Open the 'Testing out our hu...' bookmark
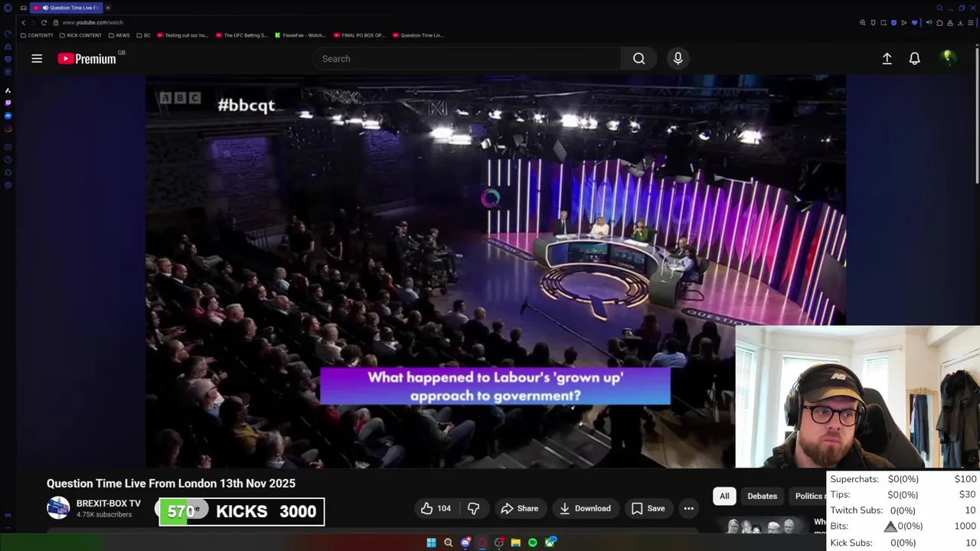This screenshot has width=980, height=551. click(182, 35)
